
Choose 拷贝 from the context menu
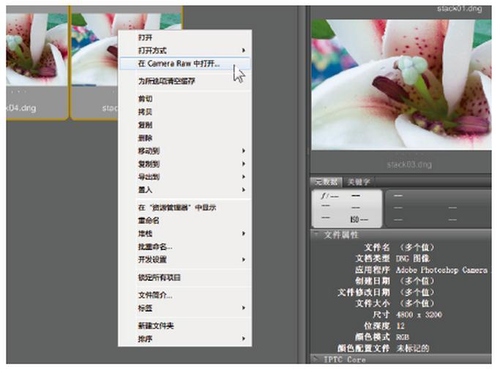pyautogui.click(x=185, y=112)
